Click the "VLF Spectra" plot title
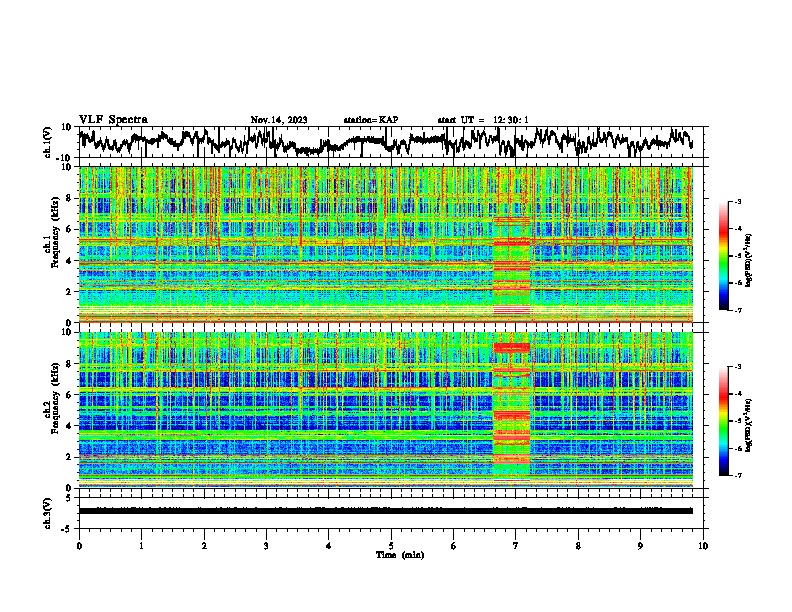 tap(113, 120)
